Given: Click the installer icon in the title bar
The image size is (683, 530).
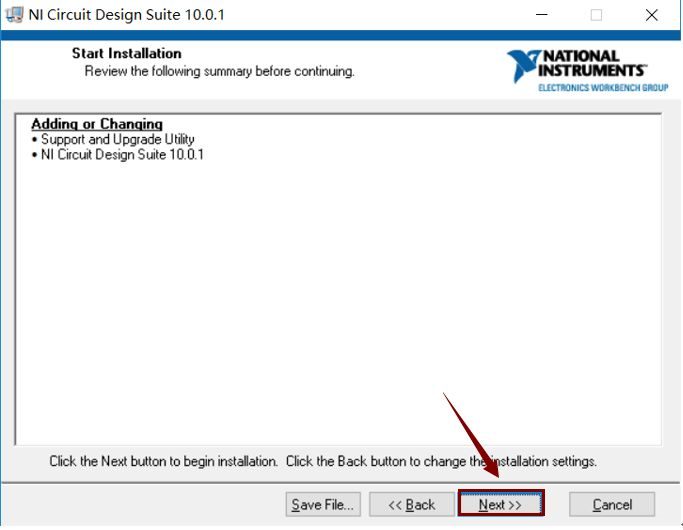Looking at the screenshot, I should click(x=14, y=15).
